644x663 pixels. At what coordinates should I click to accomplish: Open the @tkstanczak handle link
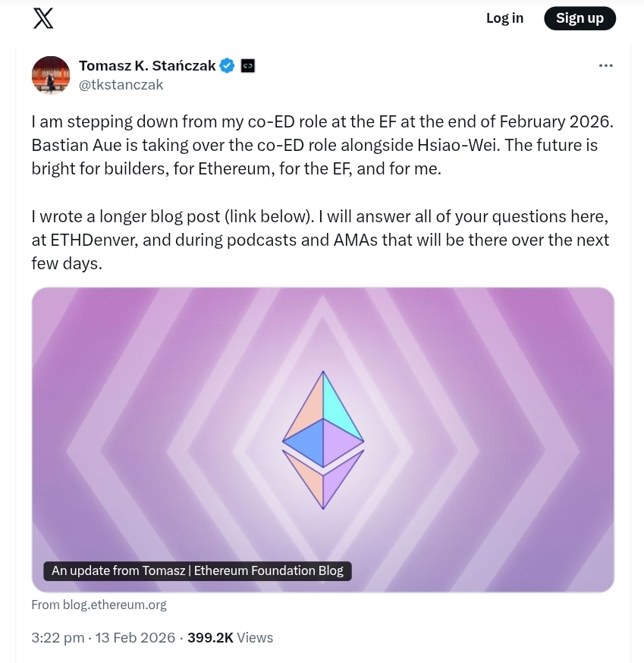[121, 84]
